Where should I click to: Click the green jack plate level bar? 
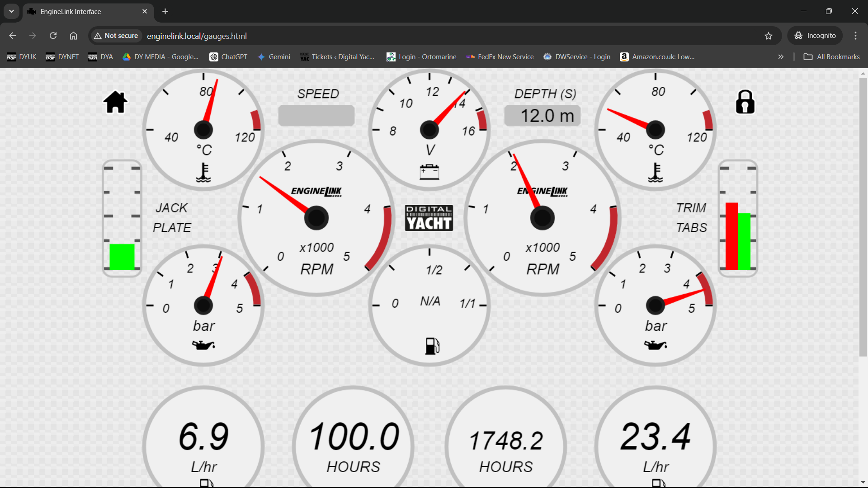pos(122,257)
